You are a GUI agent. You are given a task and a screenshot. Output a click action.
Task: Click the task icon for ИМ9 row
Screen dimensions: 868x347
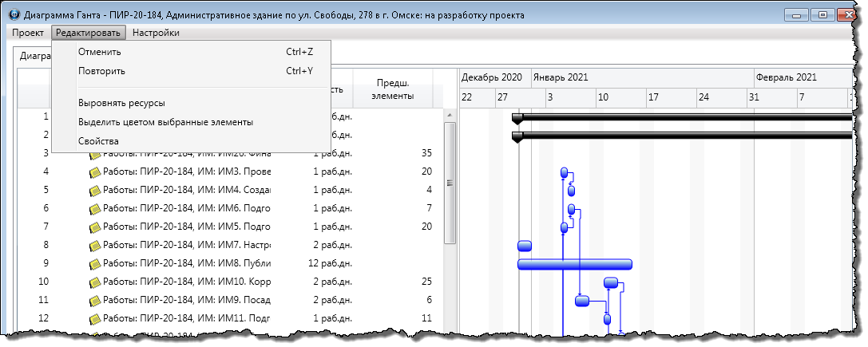click(x=94, y=300)
